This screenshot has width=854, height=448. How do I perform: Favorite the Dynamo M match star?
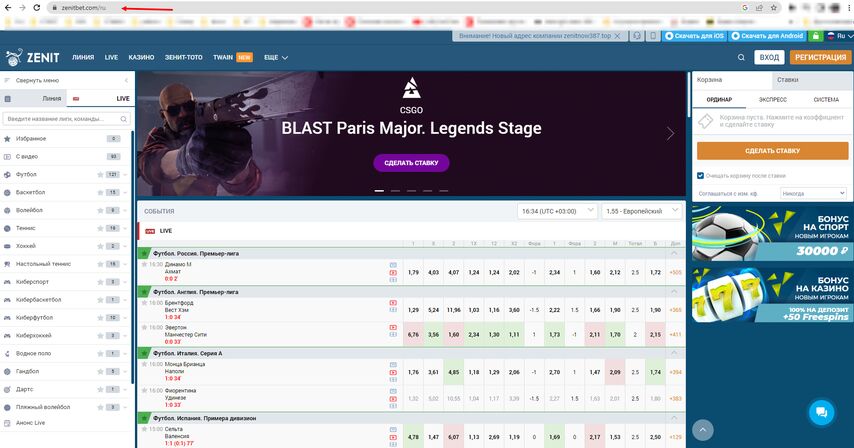[144, 265]
